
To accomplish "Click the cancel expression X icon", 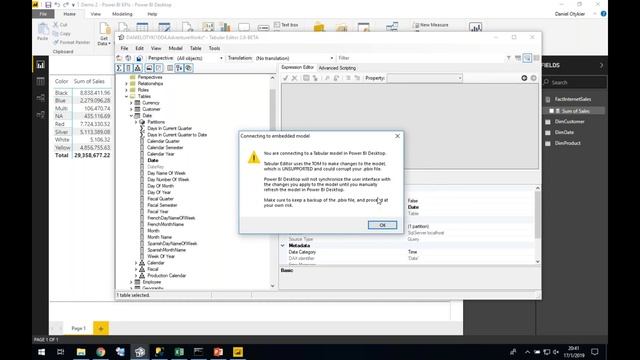I will pos(294,78).
